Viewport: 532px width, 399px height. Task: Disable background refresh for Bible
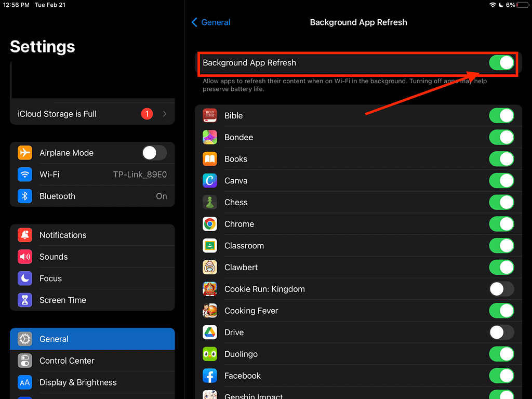501,116
